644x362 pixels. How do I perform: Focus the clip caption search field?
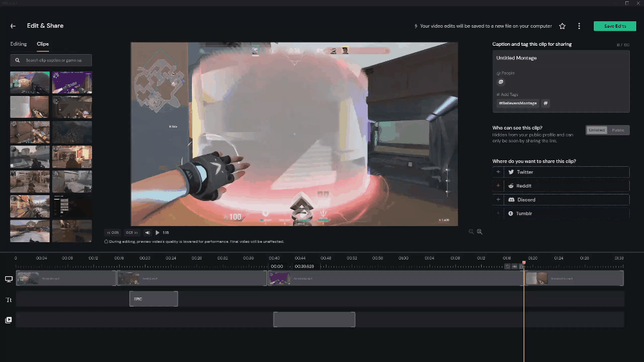point(51,60)
